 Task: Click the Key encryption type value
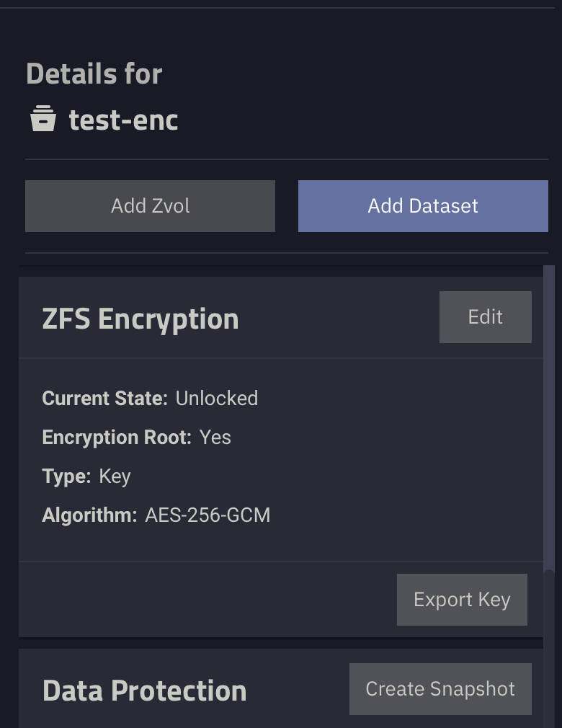115,477
